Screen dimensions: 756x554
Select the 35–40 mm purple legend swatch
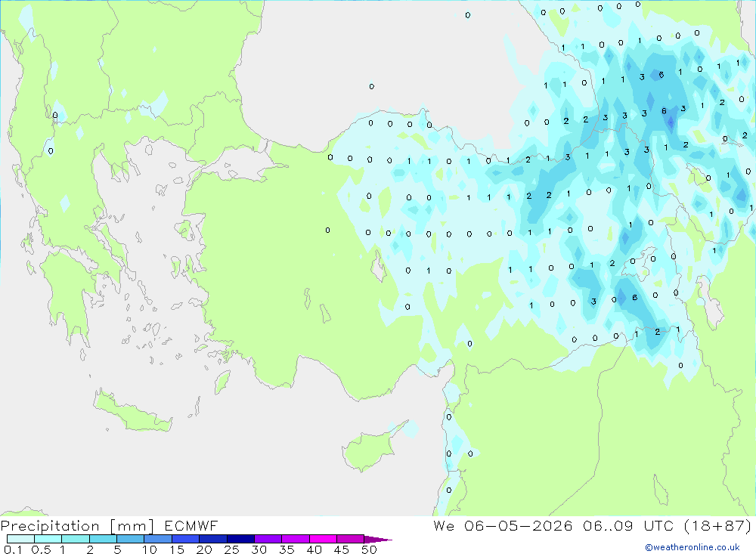pos(296,539)
